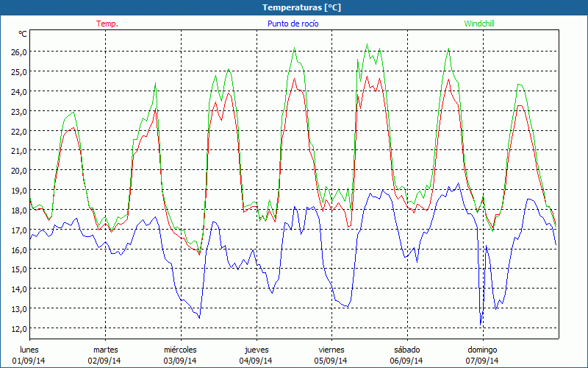Click the 01/09/14 date label

(29, 361)
